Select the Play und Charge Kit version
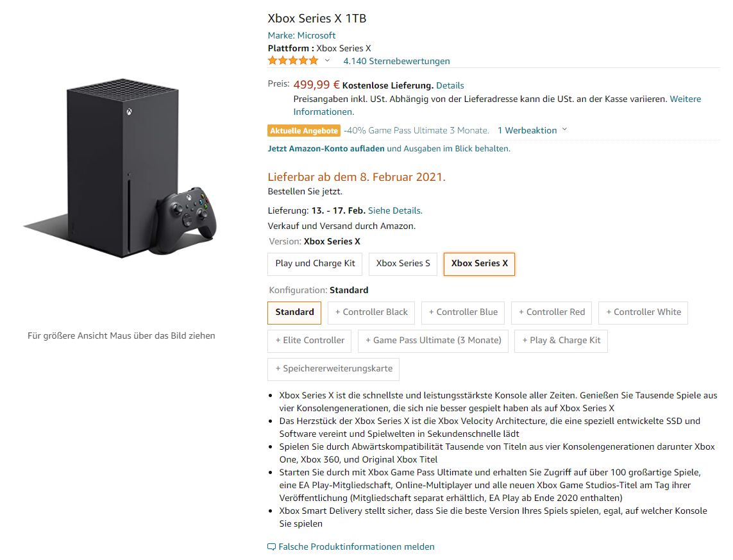The image size is (733, 560). (315, 264)
